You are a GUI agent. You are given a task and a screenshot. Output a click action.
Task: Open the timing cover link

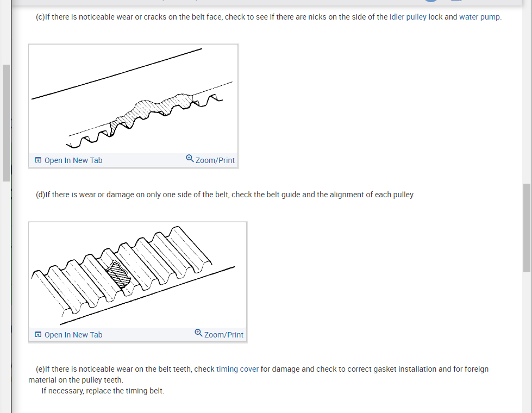click(237, 369)
